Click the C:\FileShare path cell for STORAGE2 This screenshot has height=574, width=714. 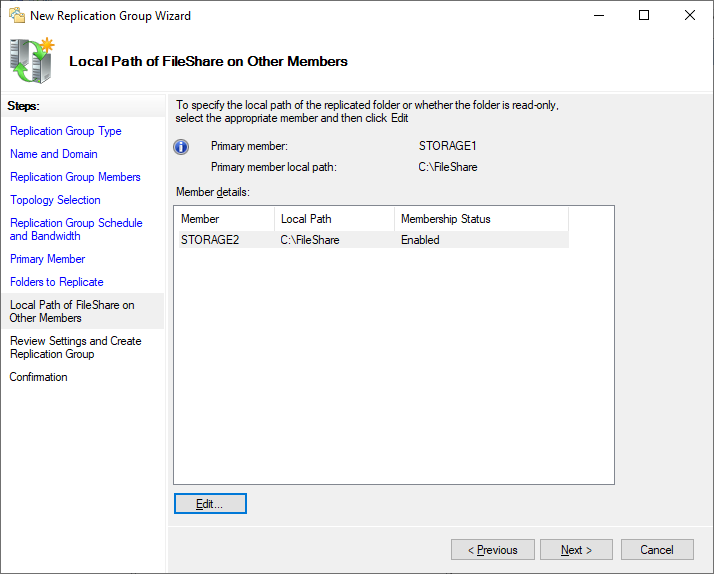click(310, 240)
